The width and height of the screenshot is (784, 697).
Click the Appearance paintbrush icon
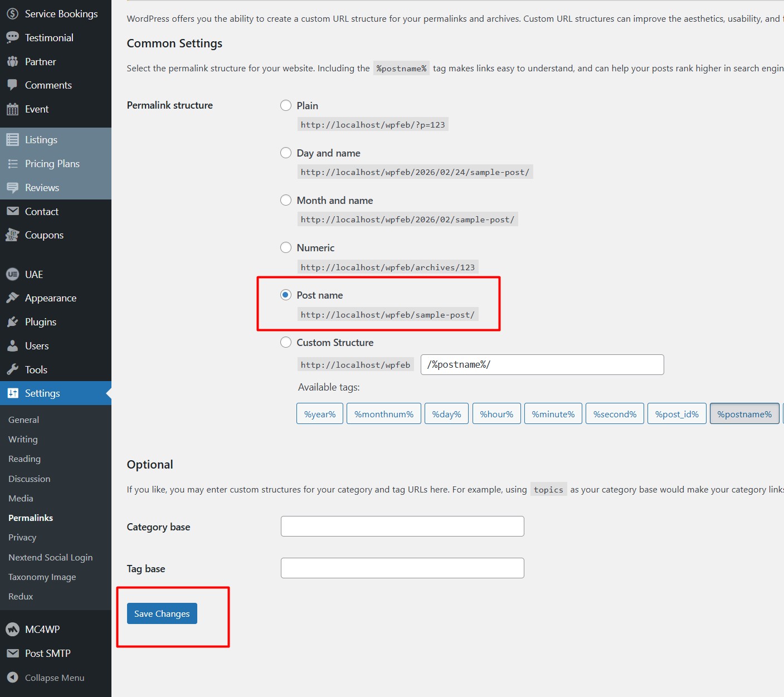12,298
